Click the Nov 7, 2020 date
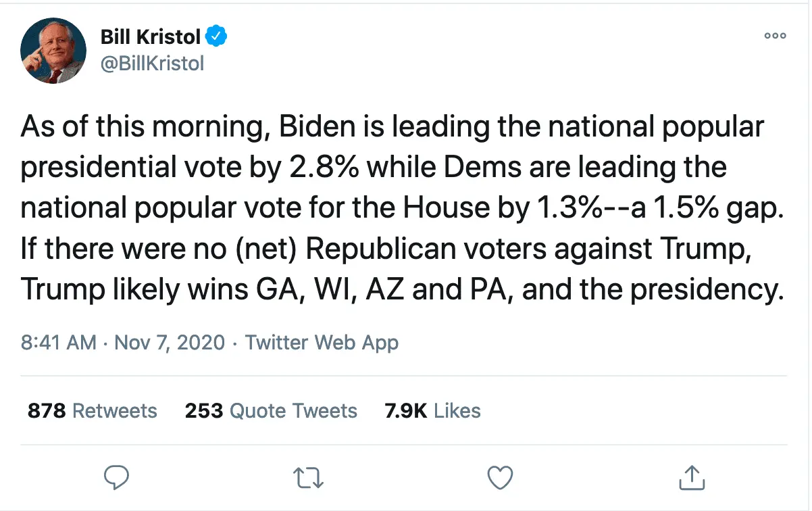812x511 pixels. tap(170, 342)
